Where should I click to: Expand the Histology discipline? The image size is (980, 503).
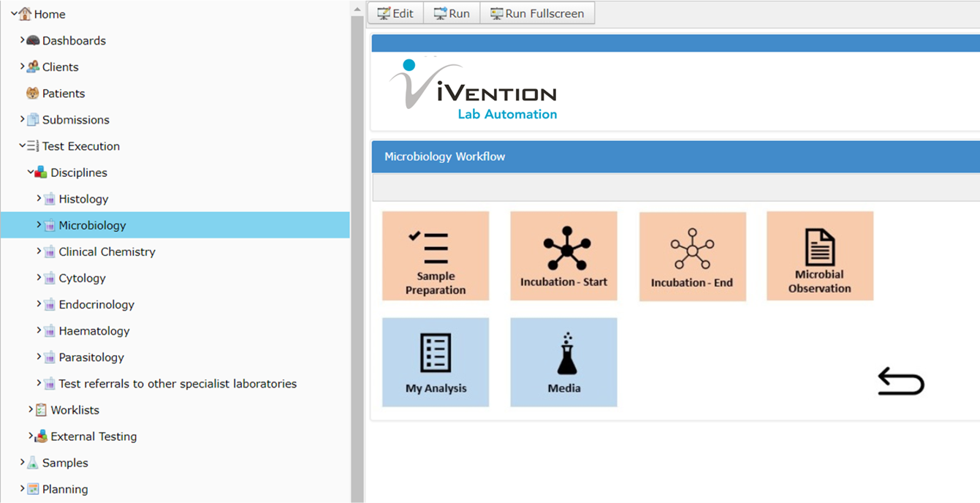[39, 198]
